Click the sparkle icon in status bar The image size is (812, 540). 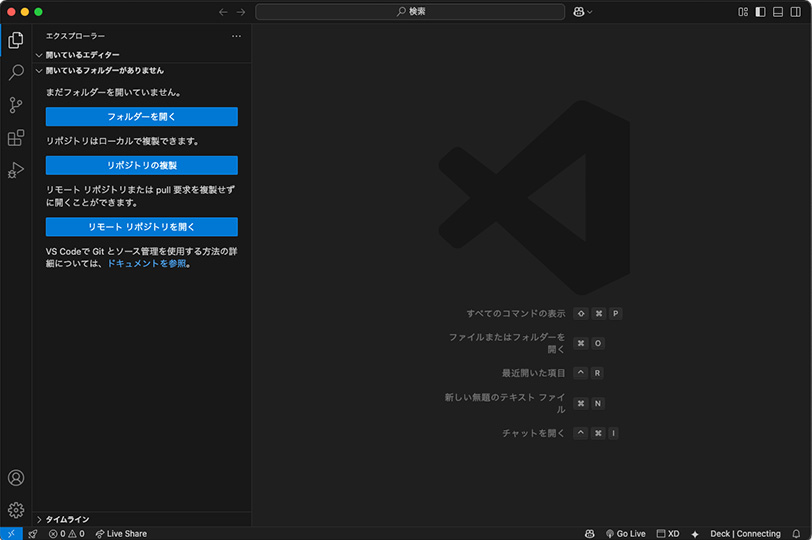click(x=695, y=534)
